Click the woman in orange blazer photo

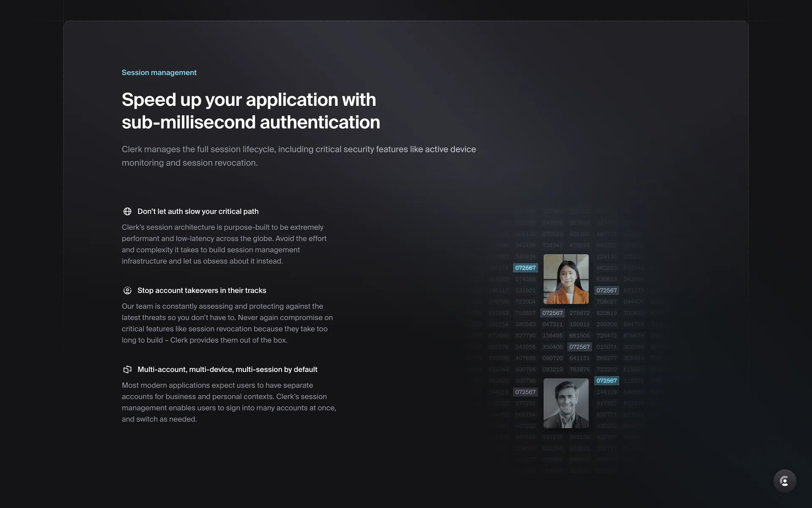(x=566, y=279)
